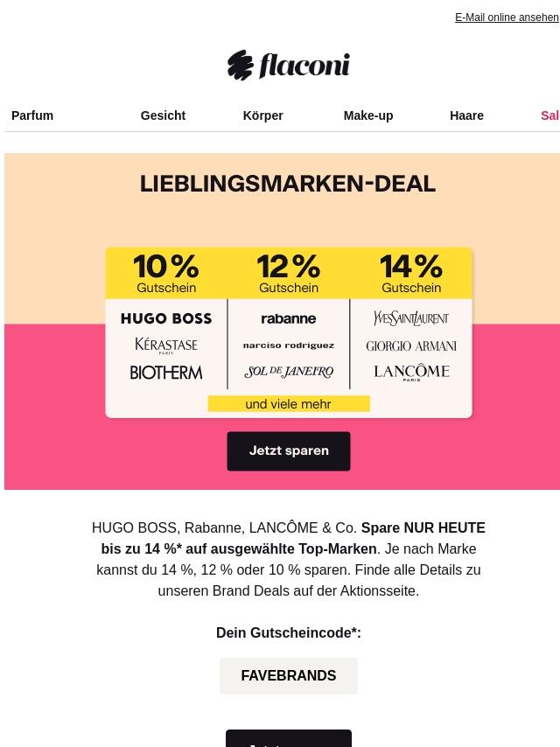Screen dimensions: 560x747
Task: Click the Giorgio Armani logo
Action: [x=411, y=346]
